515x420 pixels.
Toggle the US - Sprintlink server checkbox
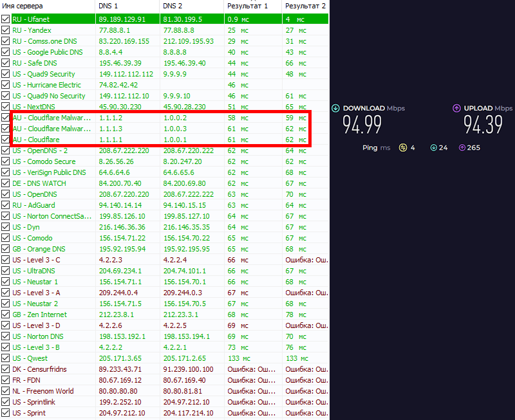point(6,402)
